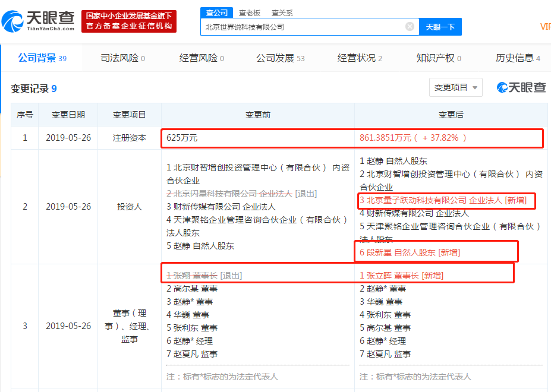
Task: Click 变更后 column header
Action: point(451,115)
